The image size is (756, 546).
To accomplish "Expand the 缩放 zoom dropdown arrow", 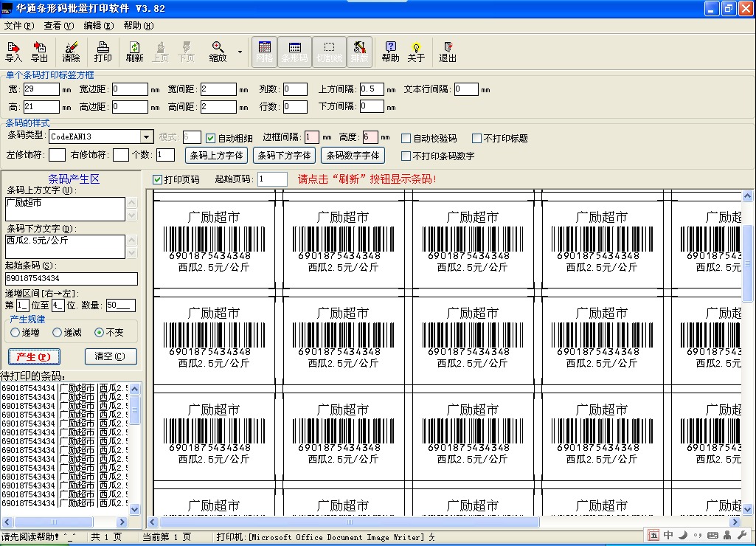I will 240,52.
